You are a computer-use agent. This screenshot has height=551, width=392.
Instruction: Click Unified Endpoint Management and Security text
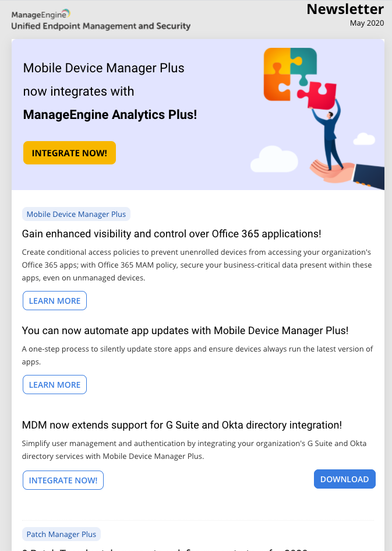click(x=101, y=26)
